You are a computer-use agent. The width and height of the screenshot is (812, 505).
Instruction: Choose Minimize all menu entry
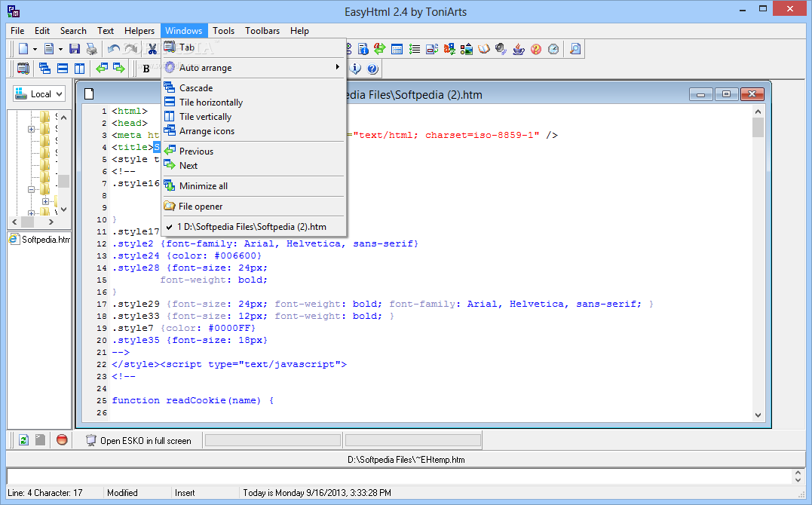coord(254,186)
